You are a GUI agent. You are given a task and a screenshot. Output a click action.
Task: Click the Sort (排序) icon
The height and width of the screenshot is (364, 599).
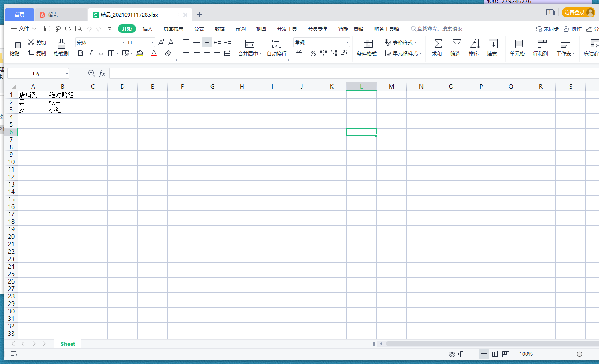(475, 44)
